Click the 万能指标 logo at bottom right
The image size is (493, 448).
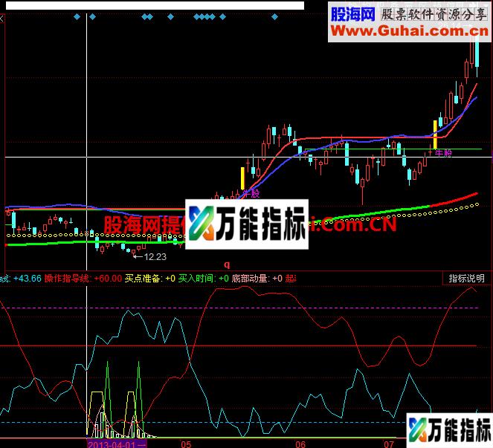(449, 430)
